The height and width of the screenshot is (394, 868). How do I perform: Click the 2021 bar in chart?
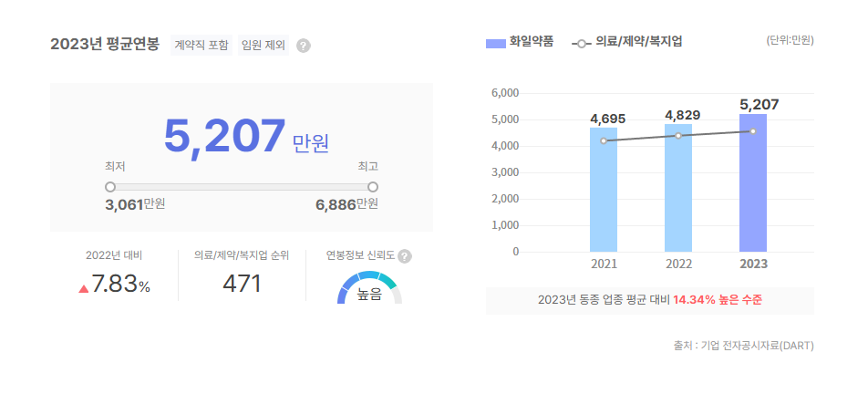(x=604, y=190)
